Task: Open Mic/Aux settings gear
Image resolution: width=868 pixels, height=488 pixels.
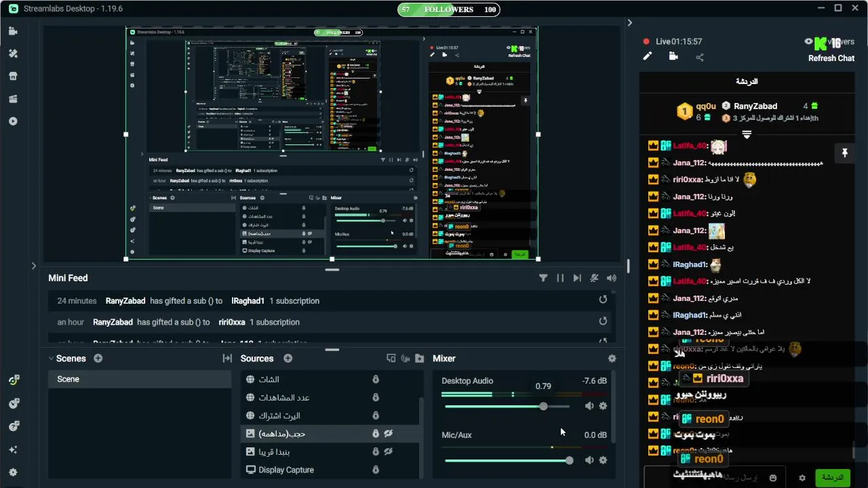Action: point(603,460)
